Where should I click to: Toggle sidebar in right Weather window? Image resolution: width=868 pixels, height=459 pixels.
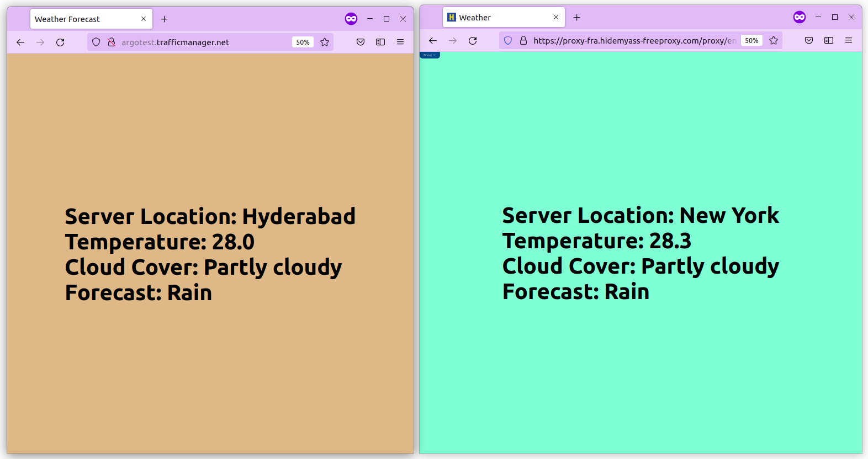coord(829,40)
